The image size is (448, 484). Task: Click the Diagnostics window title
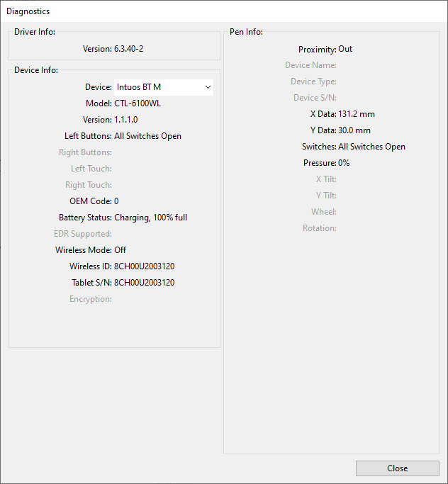(28, 12)
